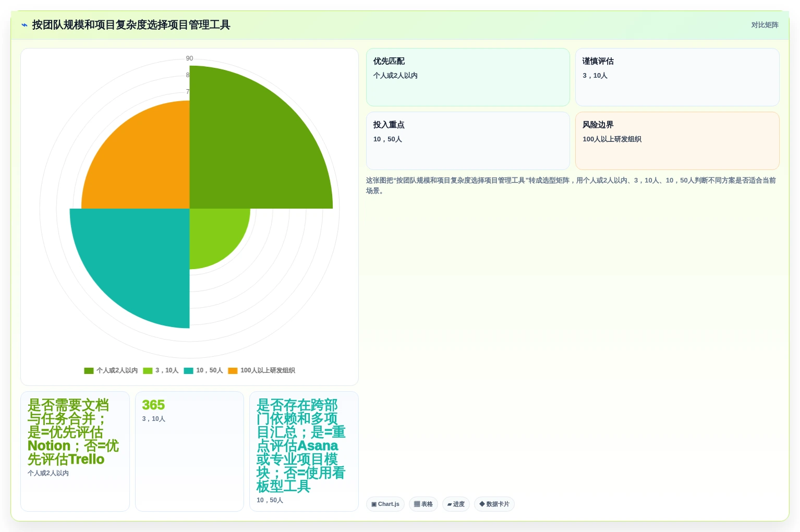
Task: Select the 谨慎评估 card
Action: [677, 77]
